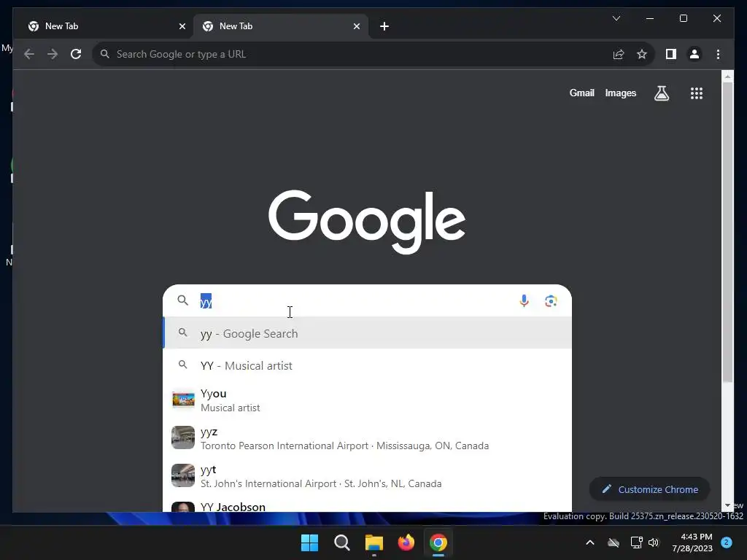Click the Google logo
This screenshot has height=560, width=747.
[367, 222]
